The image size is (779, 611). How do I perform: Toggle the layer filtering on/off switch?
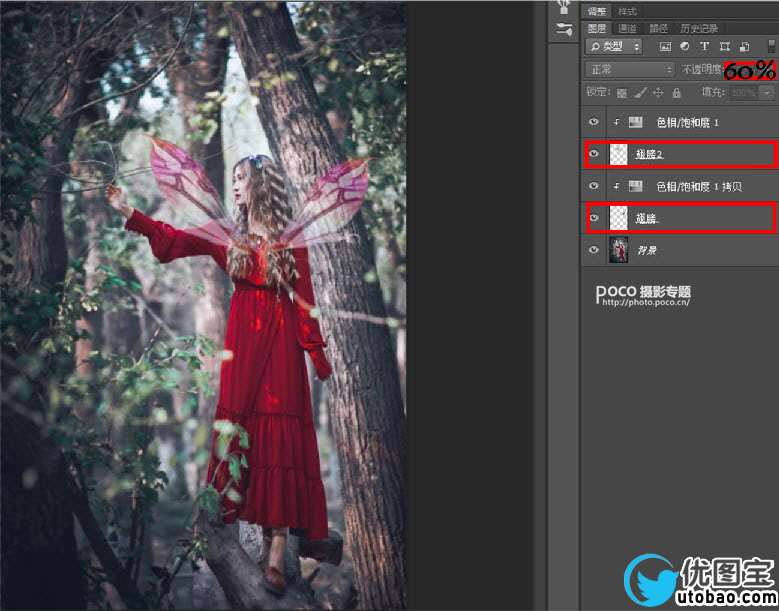pyautogui.click(x=772, y=46)
